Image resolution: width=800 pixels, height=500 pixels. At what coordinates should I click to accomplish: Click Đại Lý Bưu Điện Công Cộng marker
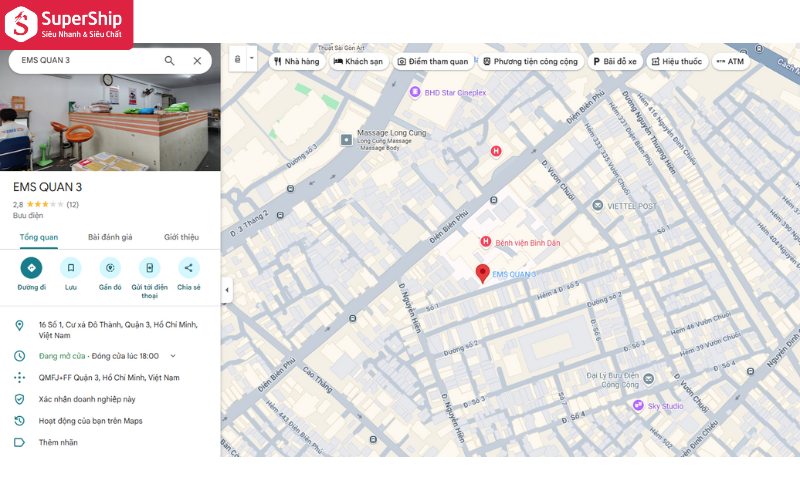point(648,379)
